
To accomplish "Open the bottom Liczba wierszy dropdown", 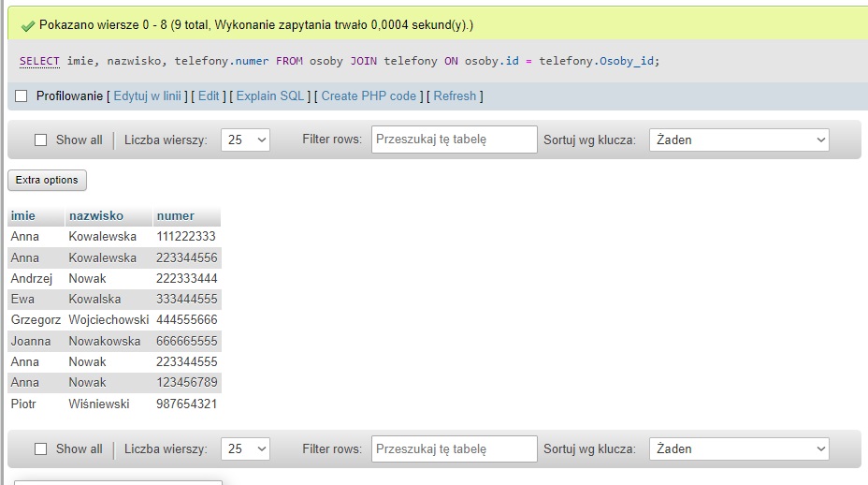I will (246, 448).
